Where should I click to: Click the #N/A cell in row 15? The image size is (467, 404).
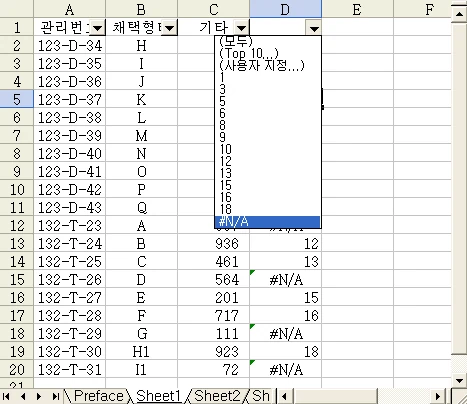285,280
